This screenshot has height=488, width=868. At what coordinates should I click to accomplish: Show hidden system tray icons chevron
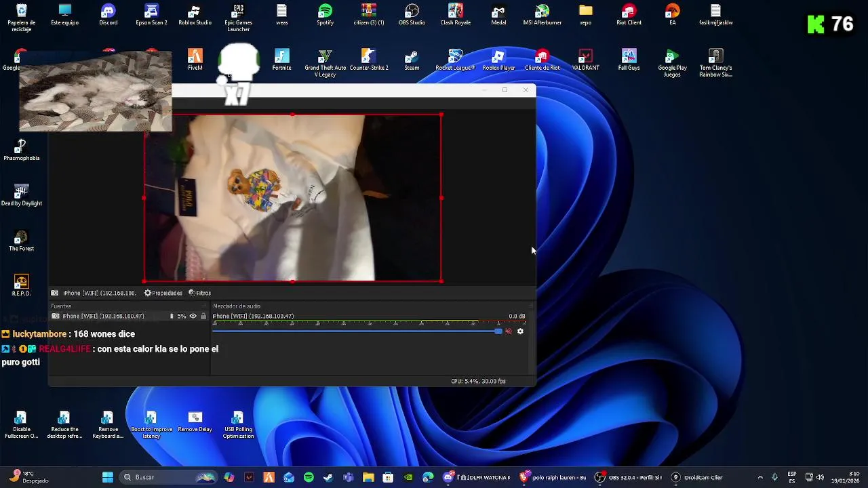coord(760,477)
